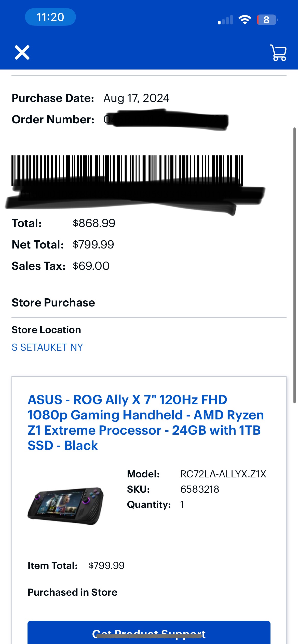Tap the Item Total $799.99 text

tap(106, 566)
